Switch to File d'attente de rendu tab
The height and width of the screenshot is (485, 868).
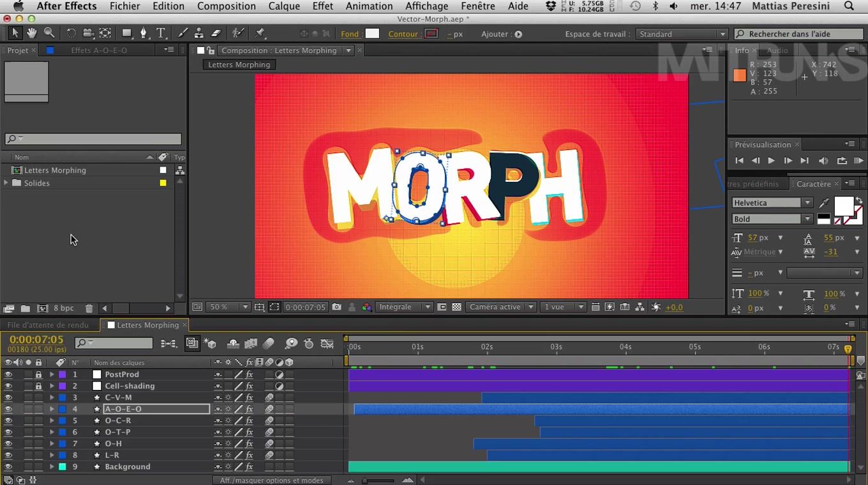48,325
